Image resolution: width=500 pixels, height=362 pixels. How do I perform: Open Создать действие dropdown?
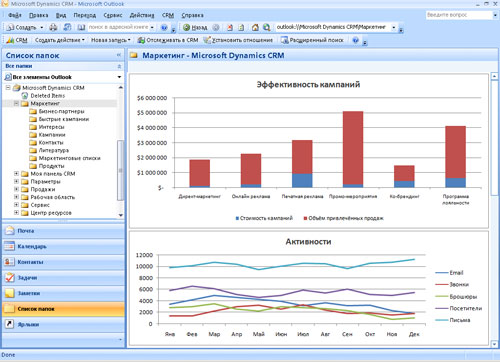click(60, 40)
